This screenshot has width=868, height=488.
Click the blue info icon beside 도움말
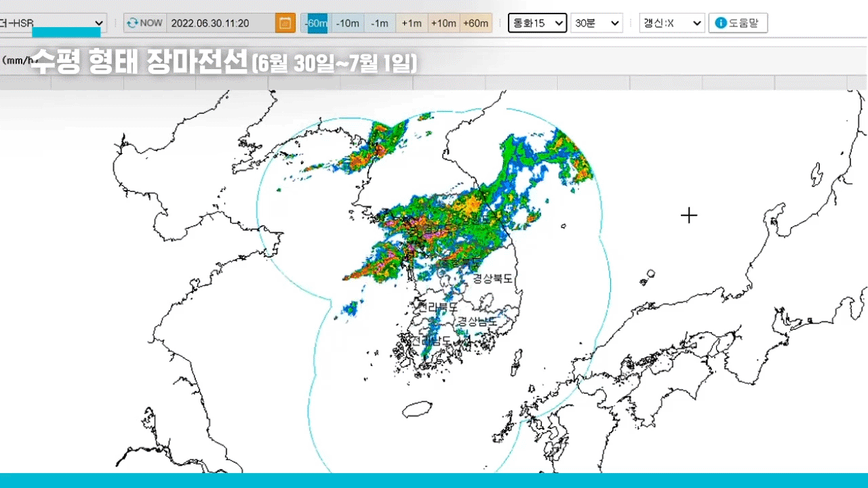(x=721, y=23)
